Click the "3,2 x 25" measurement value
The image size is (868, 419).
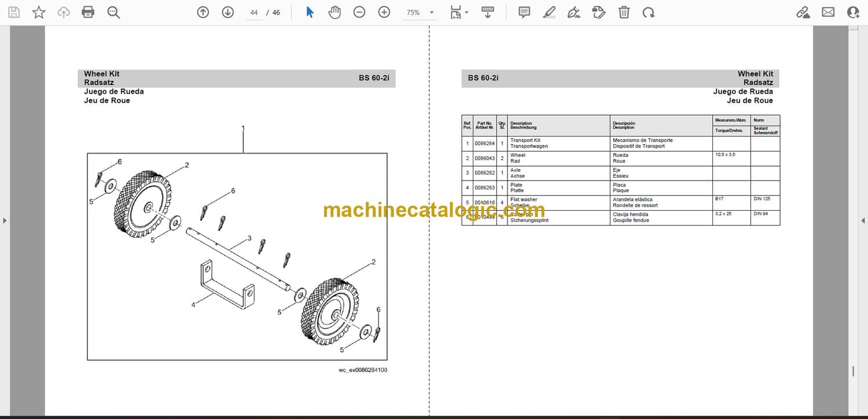click(723, 214)
